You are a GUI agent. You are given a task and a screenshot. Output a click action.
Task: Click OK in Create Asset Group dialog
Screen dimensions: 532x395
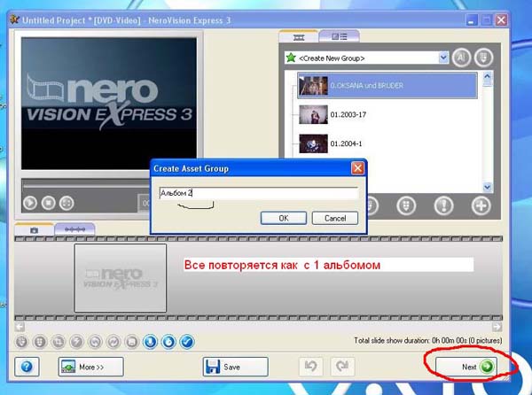click(x=284, y=218)
